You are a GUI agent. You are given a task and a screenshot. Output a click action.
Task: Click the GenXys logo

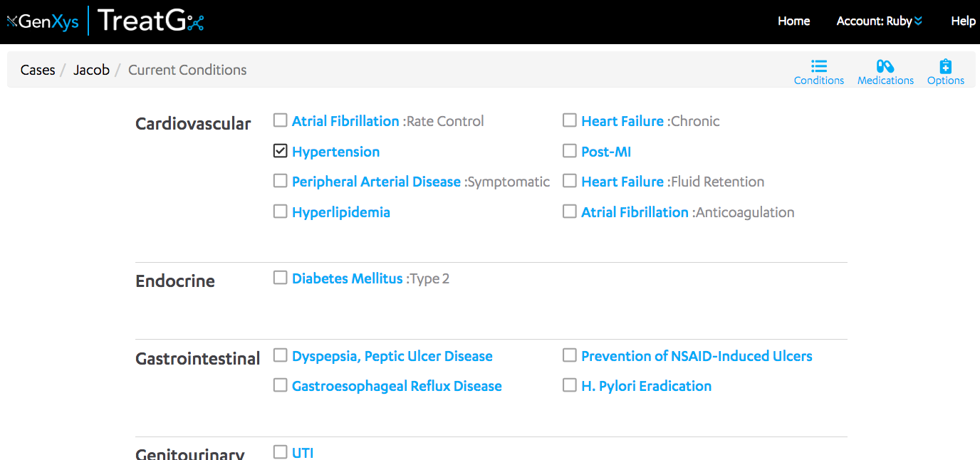pyautogui.click(x=43, y=21)
